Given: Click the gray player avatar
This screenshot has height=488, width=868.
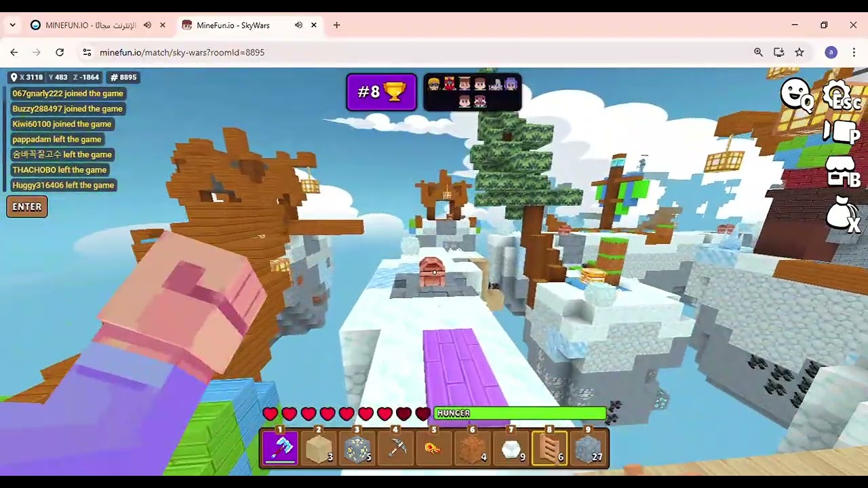Looking at the screenshot, I should tap(496, 84).
